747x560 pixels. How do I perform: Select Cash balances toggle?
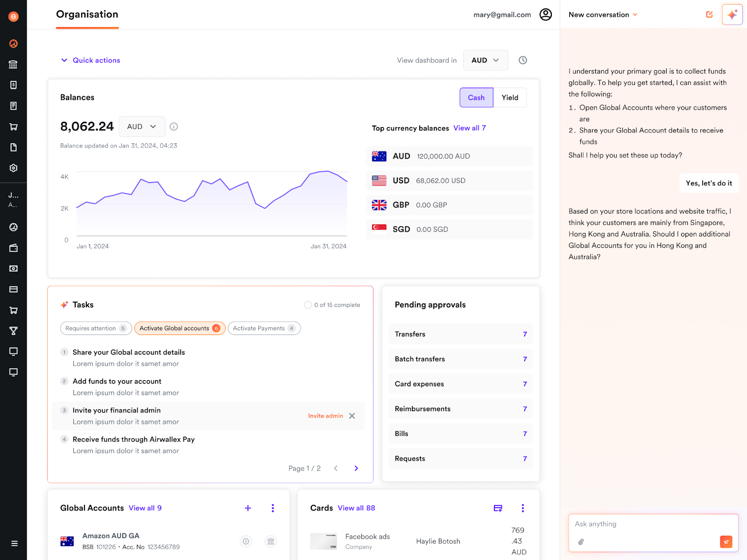click(476, 98)
